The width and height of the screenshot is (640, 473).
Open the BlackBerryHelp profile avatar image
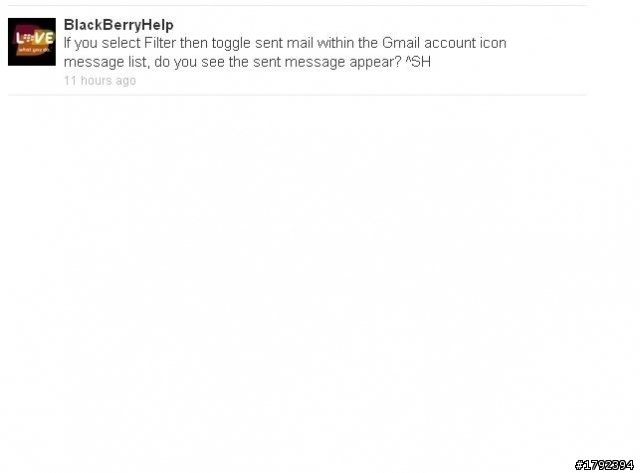32,42
